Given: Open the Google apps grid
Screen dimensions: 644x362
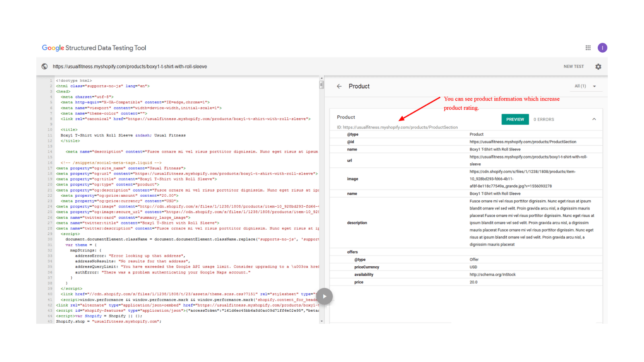Looking at the screenshot, I should (x=588, y=48).
